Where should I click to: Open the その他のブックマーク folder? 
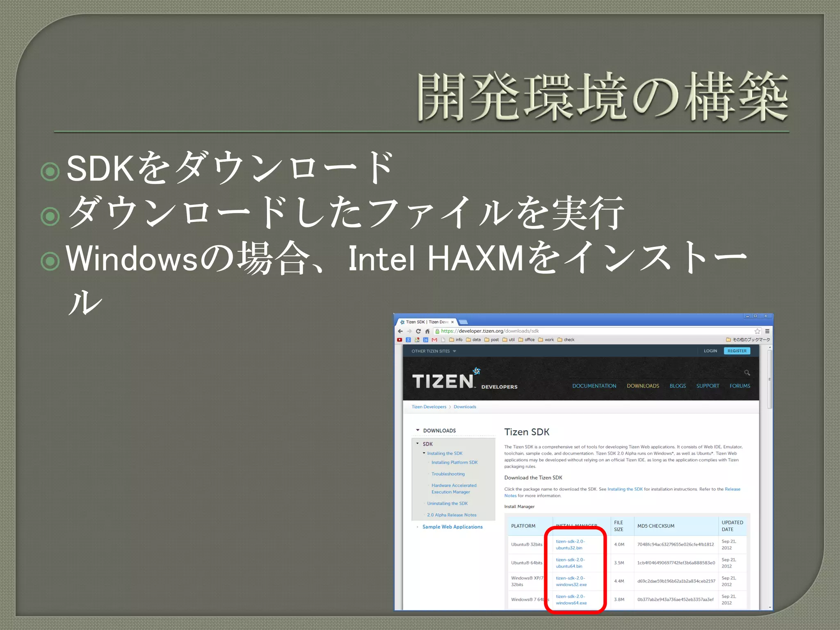[748, 340]
